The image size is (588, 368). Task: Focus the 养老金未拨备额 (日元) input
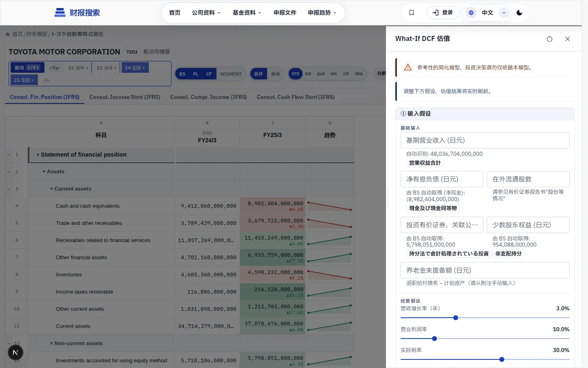[485, 270]
